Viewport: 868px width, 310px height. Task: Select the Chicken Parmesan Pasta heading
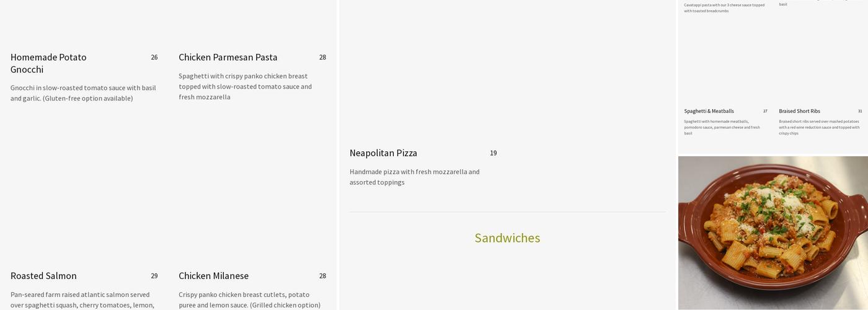coord(228,57)
